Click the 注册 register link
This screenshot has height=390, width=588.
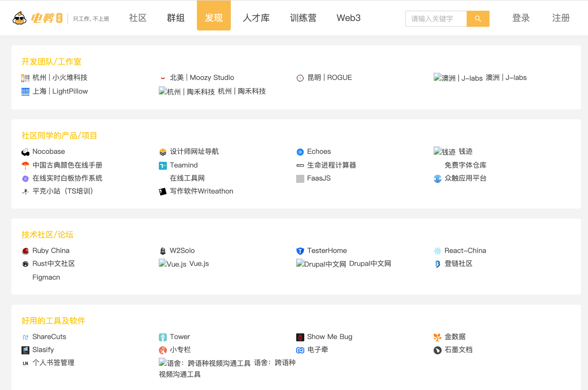coord(561,18)
